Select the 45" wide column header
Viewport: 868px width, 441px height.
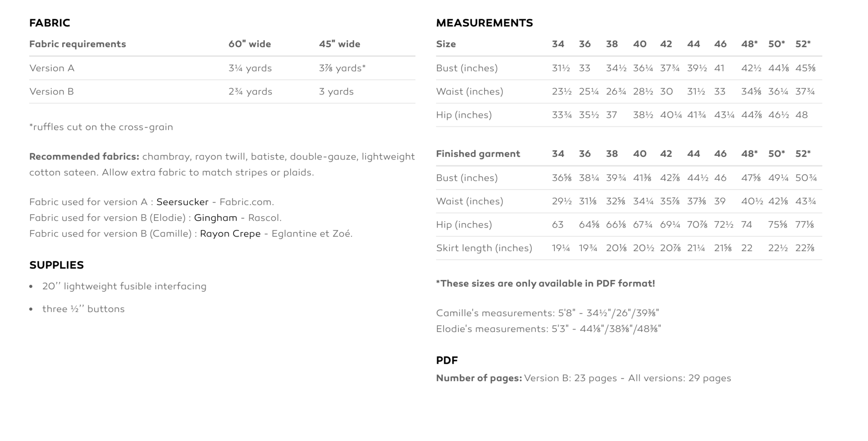(339, 44)
